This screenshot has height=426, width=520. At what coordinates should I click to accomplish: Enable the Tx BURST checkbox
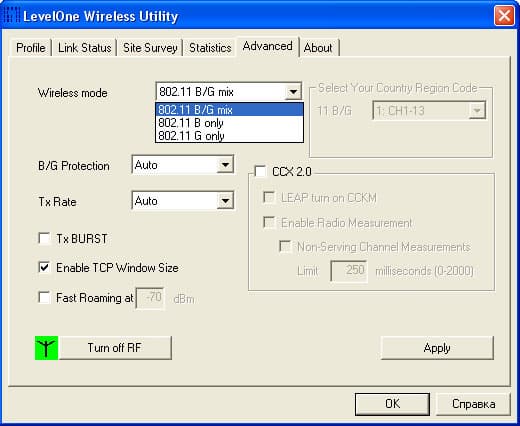click(x=44, y=239)
